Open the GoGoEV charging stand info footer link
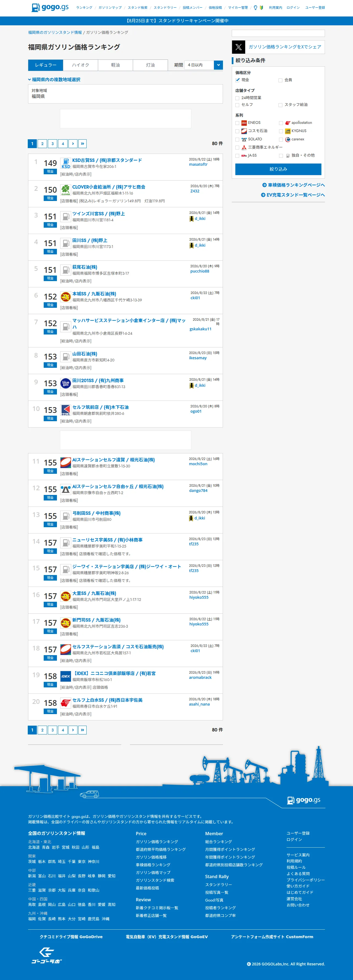Image resolution: width=353 pixels, height=980 pixels. [x=167, y=937]
